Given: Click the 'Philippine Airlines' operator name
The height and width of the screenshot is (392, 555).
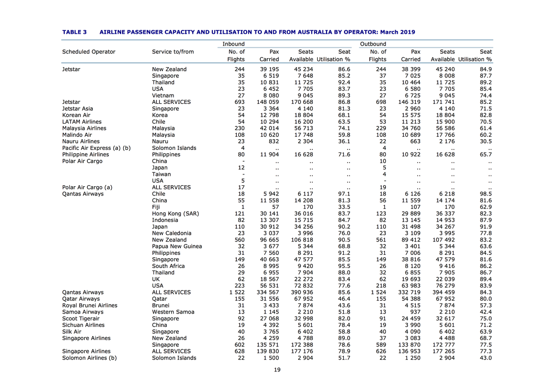Looking at the screenshot, I should pyautogui.click(x=86, y=154).
